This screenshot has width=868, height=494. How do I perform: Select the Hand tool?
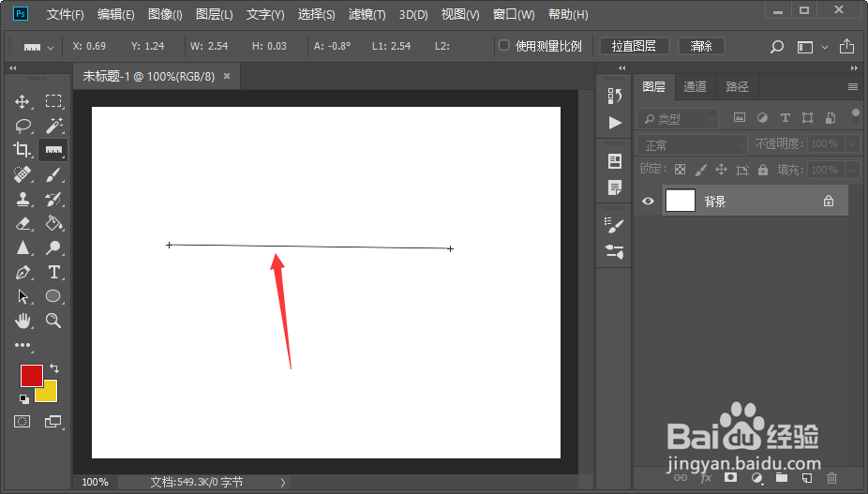pos(22,320)
